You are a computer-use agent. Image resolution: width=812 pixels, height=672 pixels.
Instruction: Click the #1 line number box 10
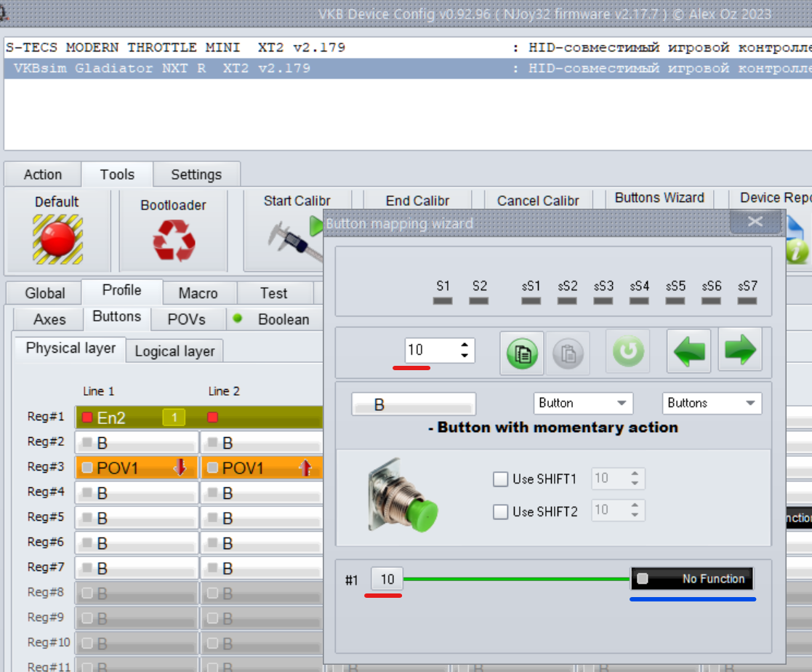pos(387,579)
